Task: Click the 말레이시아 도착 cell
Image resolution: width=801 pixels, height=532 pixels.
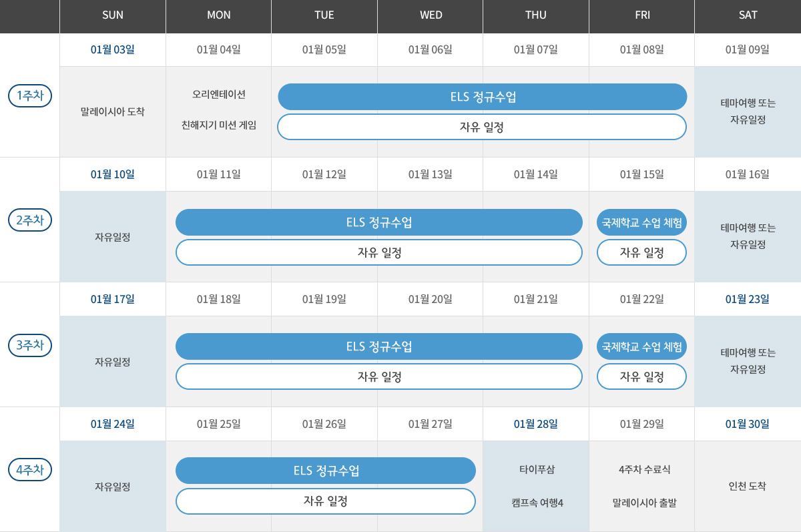Action: pyautogui.click(x=112, y=111)
